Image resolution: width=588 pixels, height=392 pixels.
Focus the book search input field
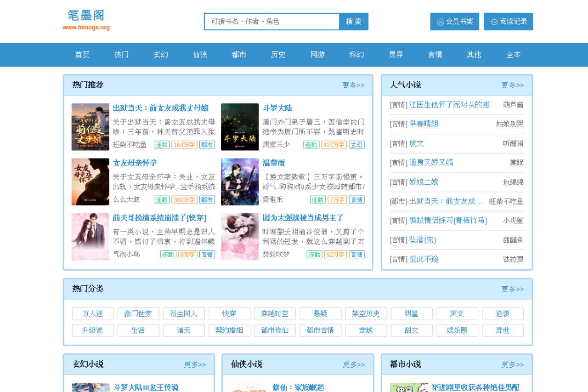point(271,22)
